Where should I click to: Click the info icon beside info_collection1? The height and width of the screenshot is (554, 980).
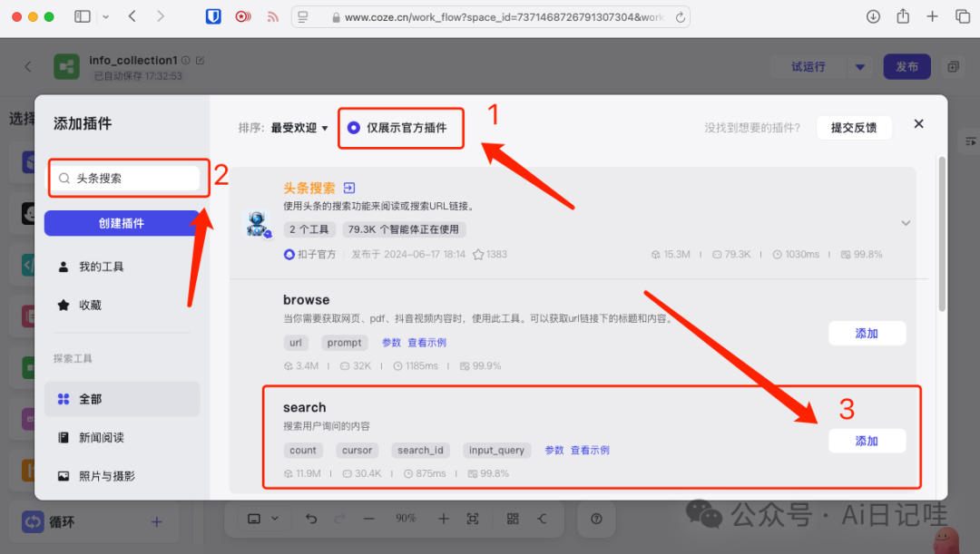pos(186,61)
